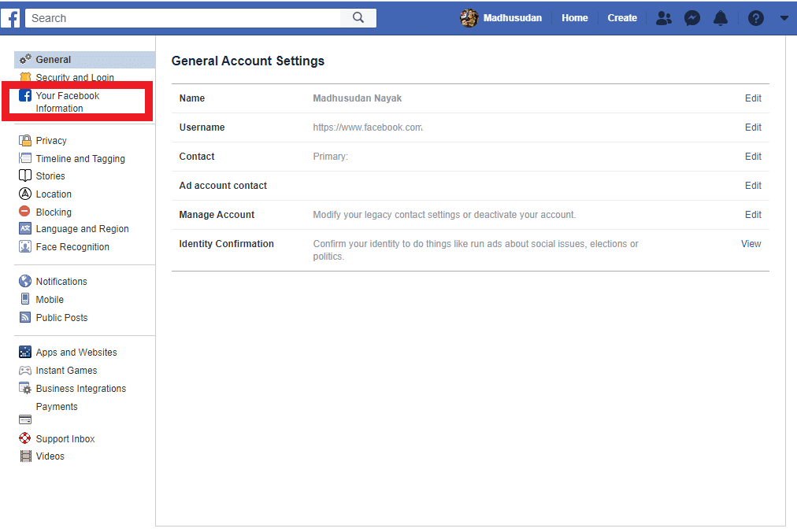The height and width of the screenshot is (532, 797).
Task: Click the Public Posts feed icon
Action: pos(25,317)
